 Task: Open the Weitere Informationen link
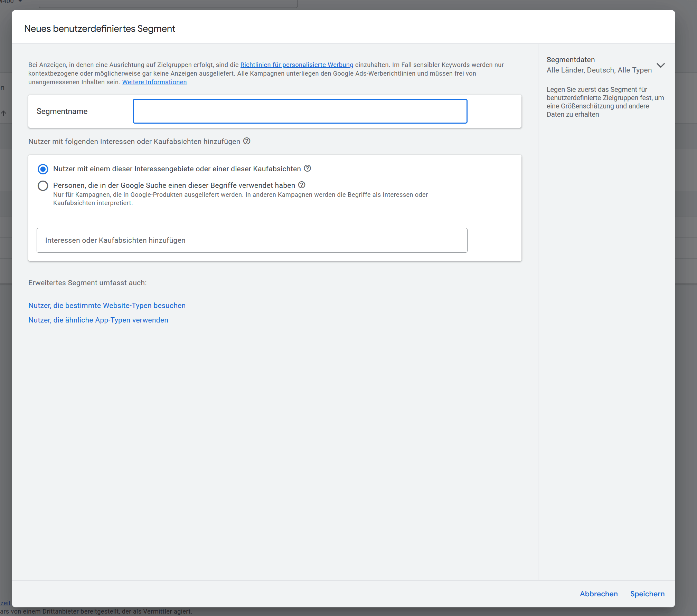pos(154,82)
